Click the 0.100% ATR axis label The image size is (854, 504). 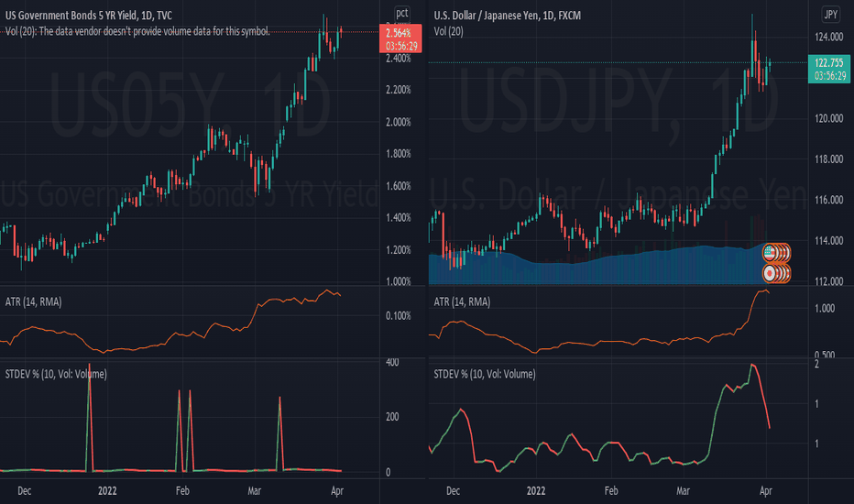398,316
